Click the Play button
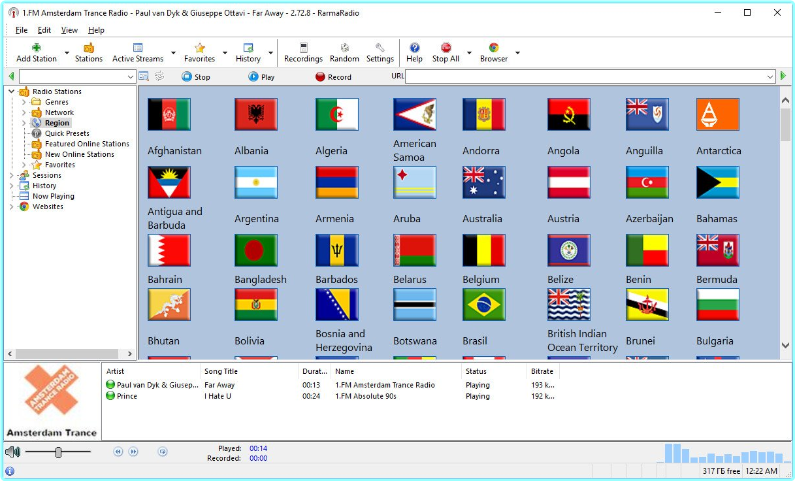 click(x=261, y=77)
